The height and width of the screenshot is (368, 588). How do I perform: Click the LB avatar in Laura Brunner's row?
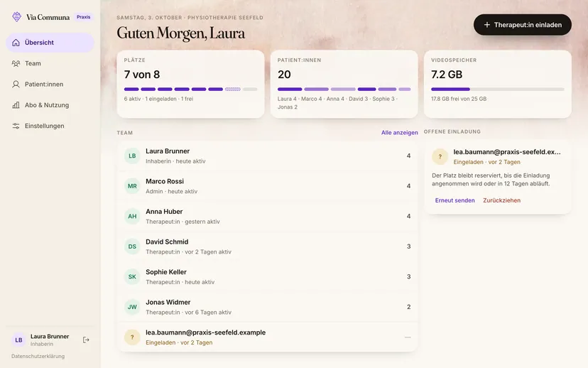132,156
